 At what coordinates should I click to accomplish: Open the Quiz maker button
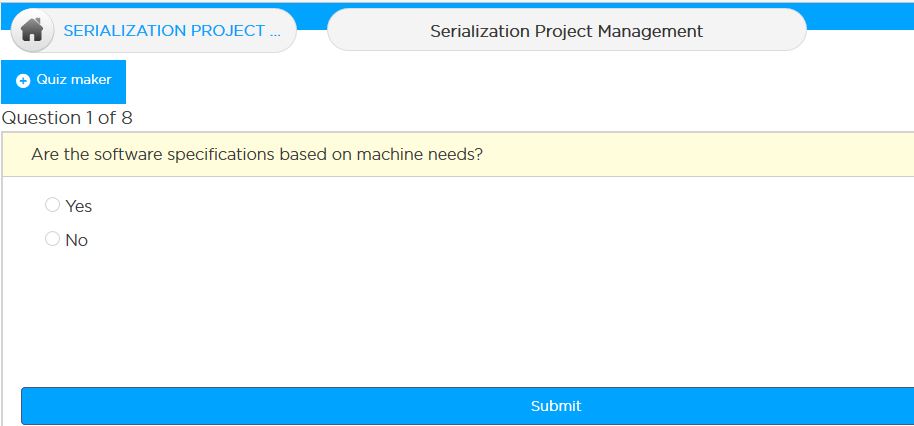point(64,82)
